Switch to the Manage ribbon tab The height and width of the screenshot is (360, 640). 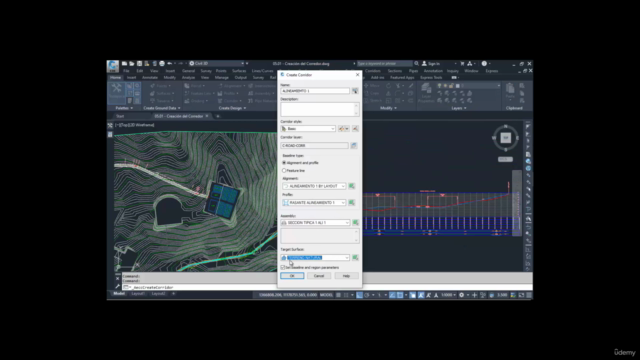(222, 78)
